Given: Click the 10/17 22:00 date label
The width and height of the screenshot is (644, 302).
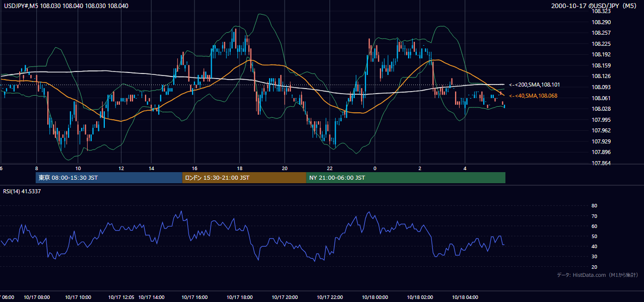Looking at the screenshot, I should coord(330,297).
